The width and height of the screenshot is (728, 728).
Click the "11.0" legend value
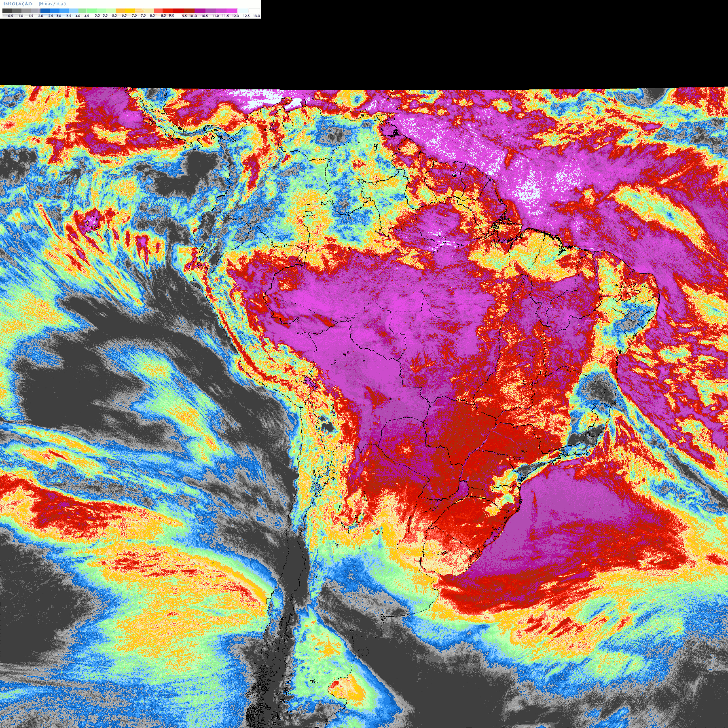pyautogui.click(x=216, y=16)
